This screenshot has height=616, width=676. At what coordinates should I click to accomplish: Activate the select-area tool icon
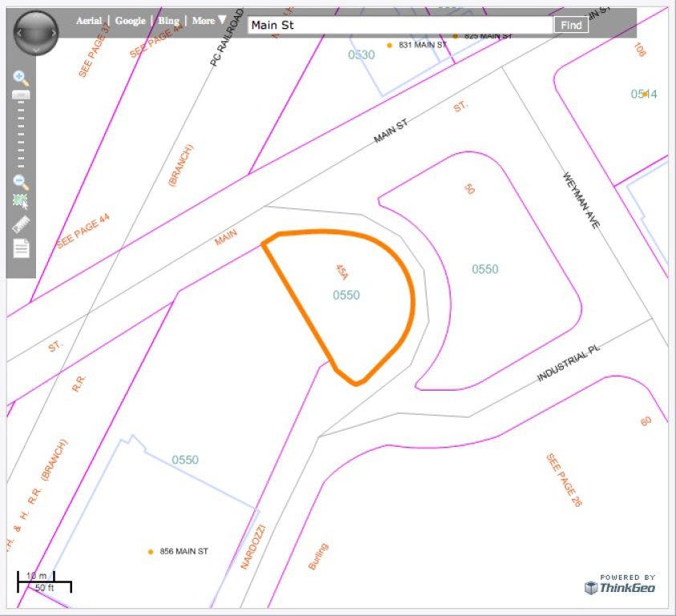[21, 202]
